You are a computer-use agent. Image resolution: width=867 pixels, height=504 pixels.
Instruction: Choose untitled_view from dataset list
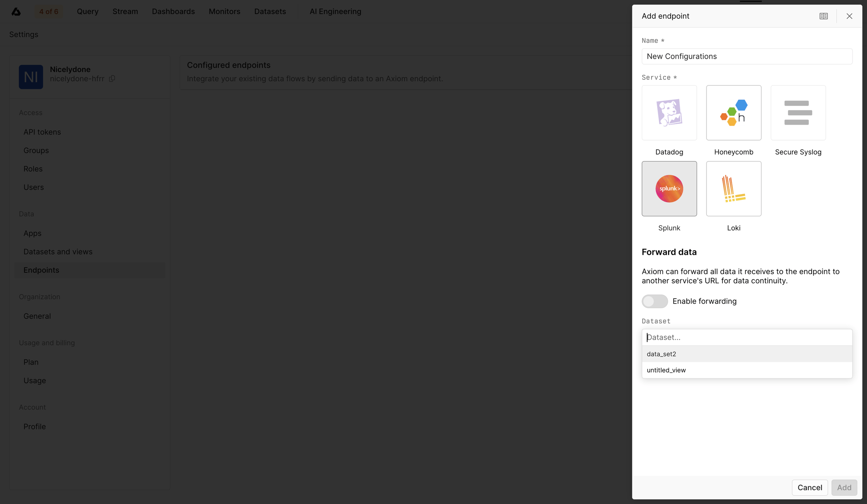[747, 370]
